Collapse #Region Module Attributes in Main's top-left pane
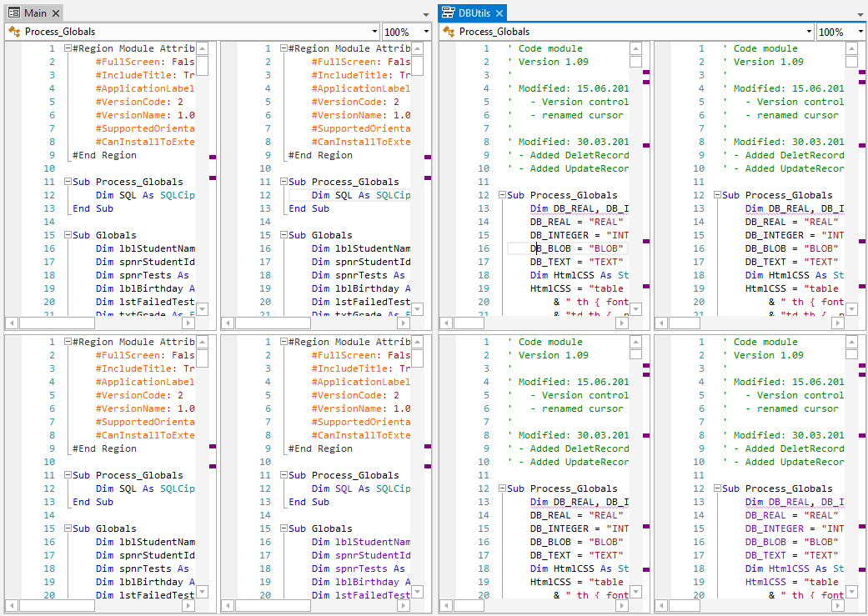Viewport: 868px width, 616px height. pyautogui.click(x=68, y=48)
